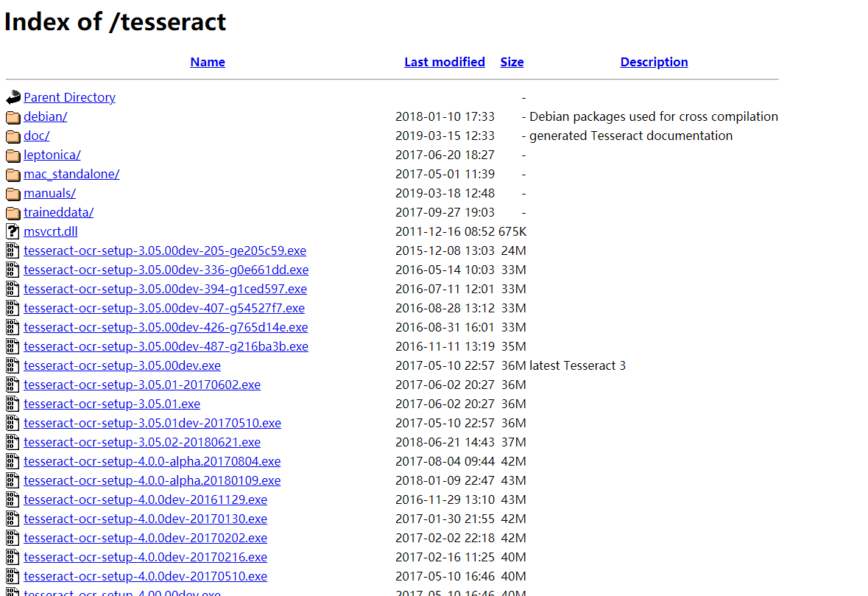Screen dimensions: 868x596
Task: Download the msvcrt.dll file link
Action: coord(50,231)
